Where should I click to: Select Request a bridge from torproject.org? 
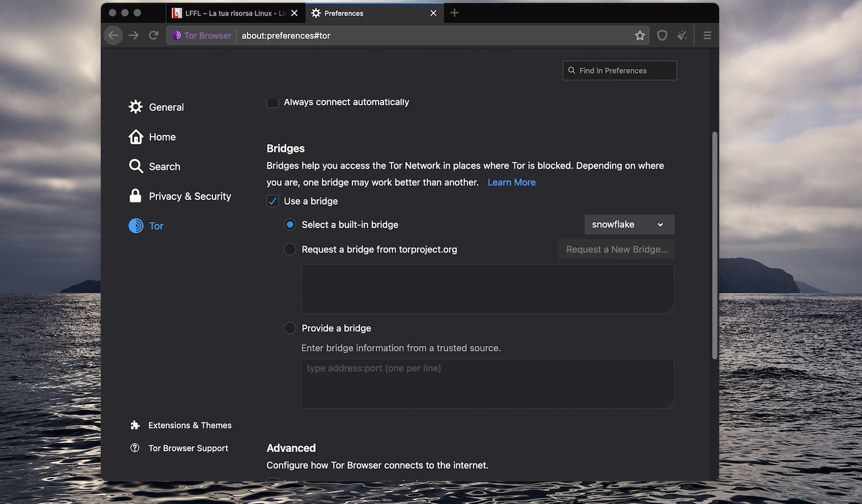click(x=290, y=249)
